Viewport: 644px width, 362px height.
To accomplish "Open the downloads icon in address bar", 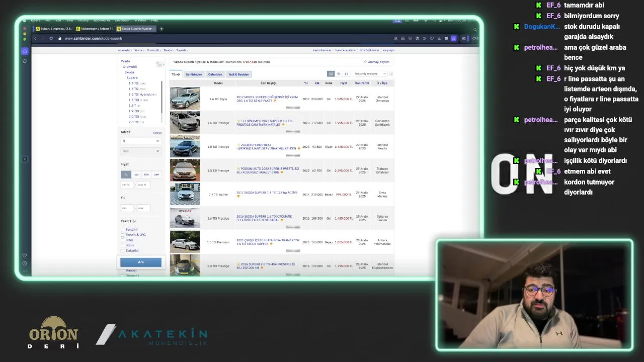I will coord(439,38).
